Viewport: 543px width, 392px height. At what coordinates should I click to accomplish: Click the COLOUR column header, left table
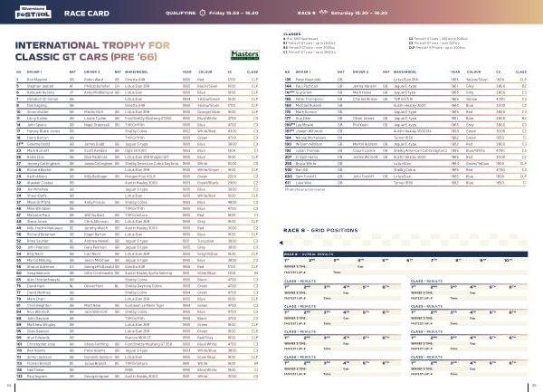click(x=205, y=72)
